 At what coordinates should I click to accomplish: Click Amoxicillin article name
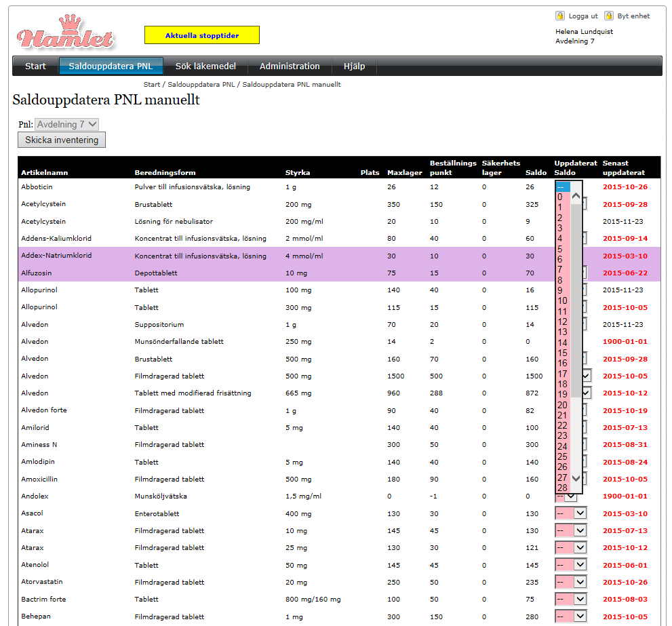point(39,479)
